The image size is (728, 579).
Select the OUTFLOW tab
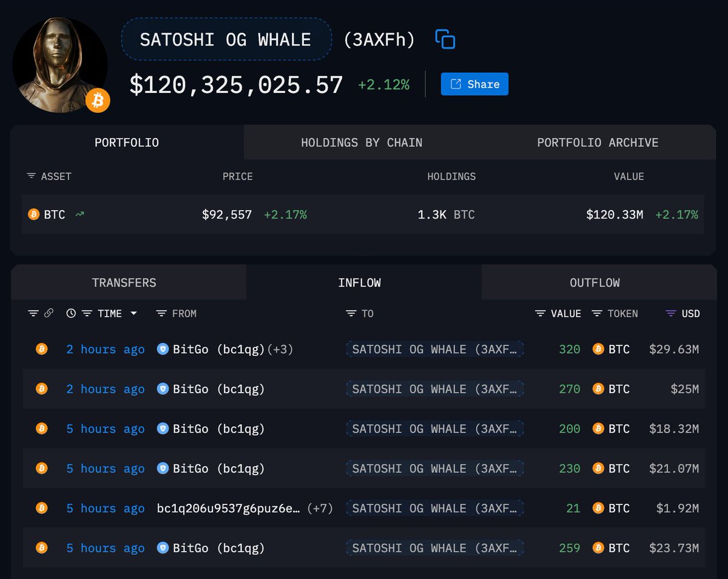pos(595,283)
